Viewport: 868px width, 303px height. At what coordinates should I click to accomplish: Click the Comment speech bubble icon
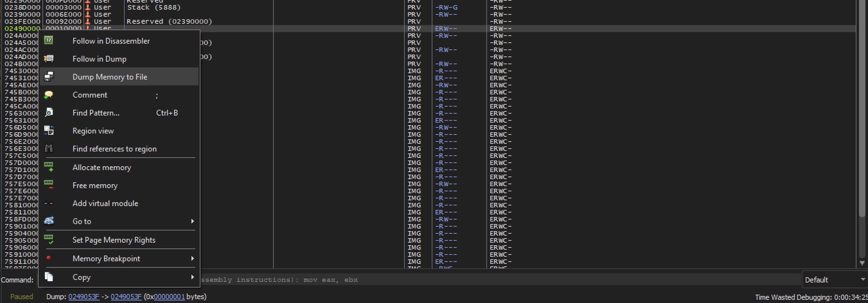pyautogui.click(x=49, y=95)
